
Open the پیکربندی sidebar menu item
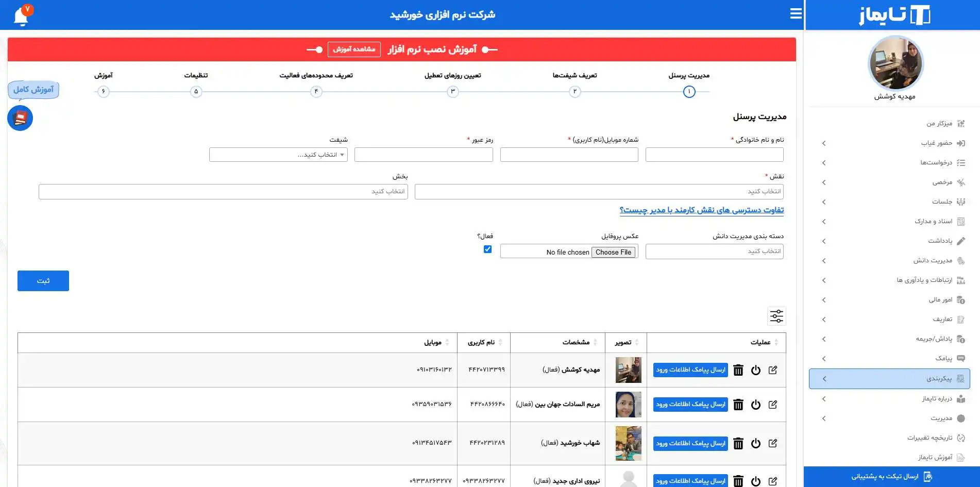889,379
